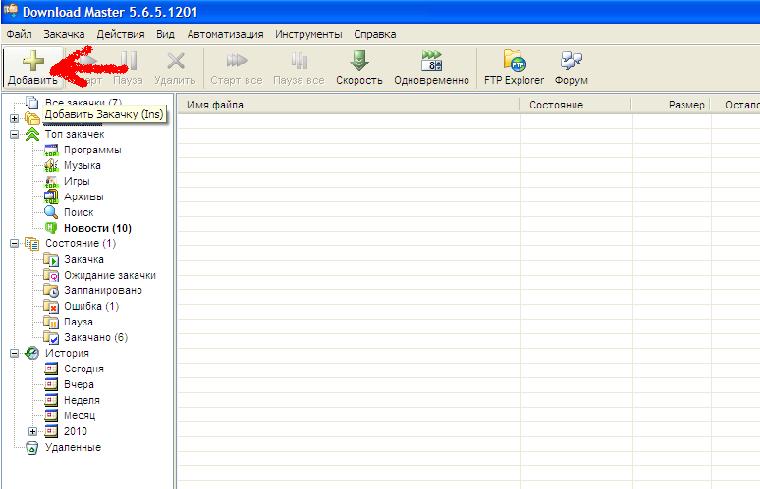Sort by Размер column header
This screenshot has width=760, height=489.
pos(671,105)
